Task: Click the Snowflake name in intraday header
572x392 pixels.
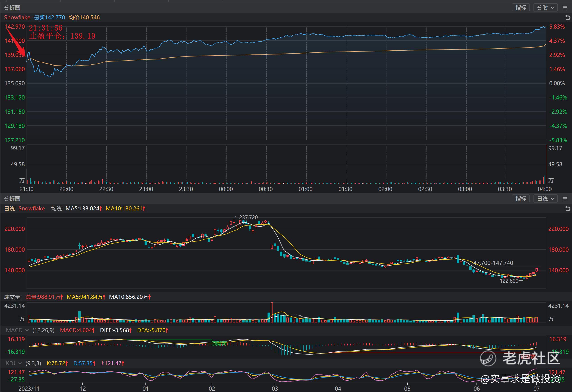Action: (x=17, y=18)
